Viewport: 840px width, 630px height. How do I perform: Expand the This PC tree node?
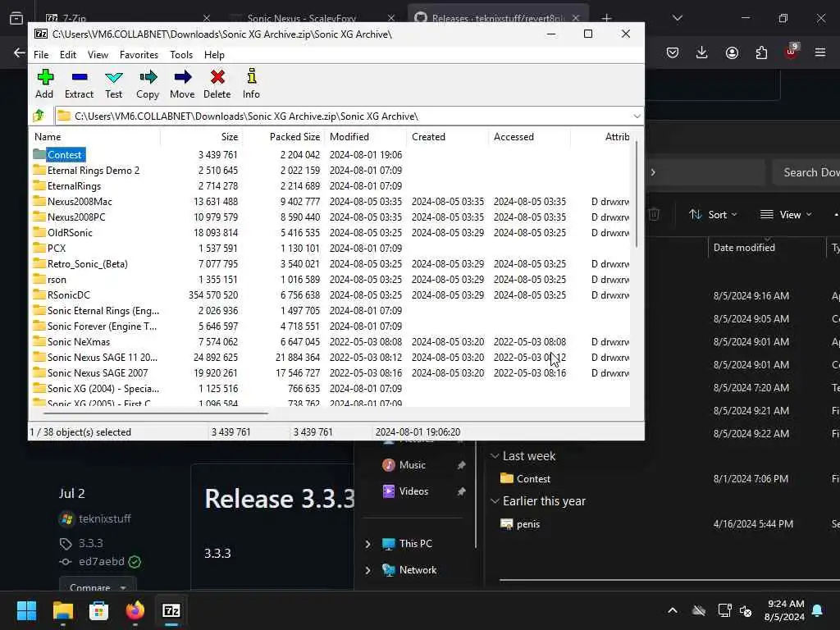click(368, 544)
